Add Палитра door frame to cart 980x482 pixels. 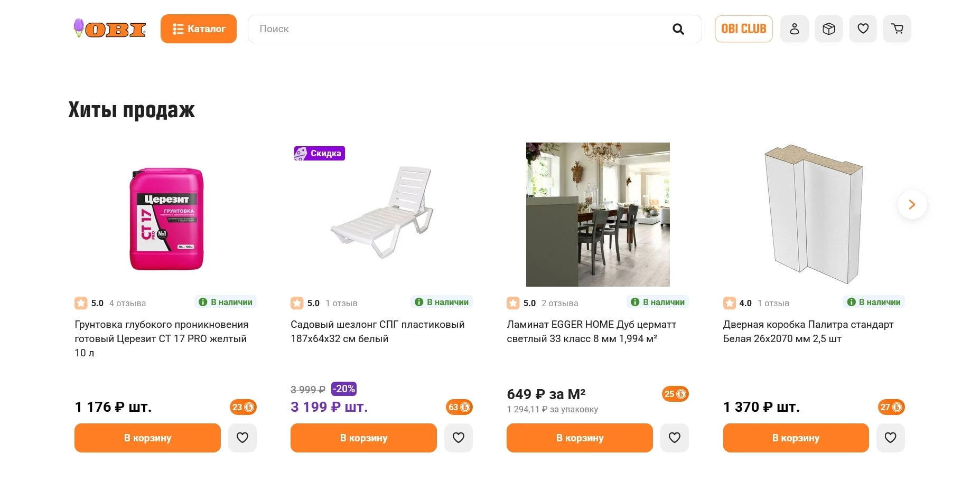click(x=796, y=438)
